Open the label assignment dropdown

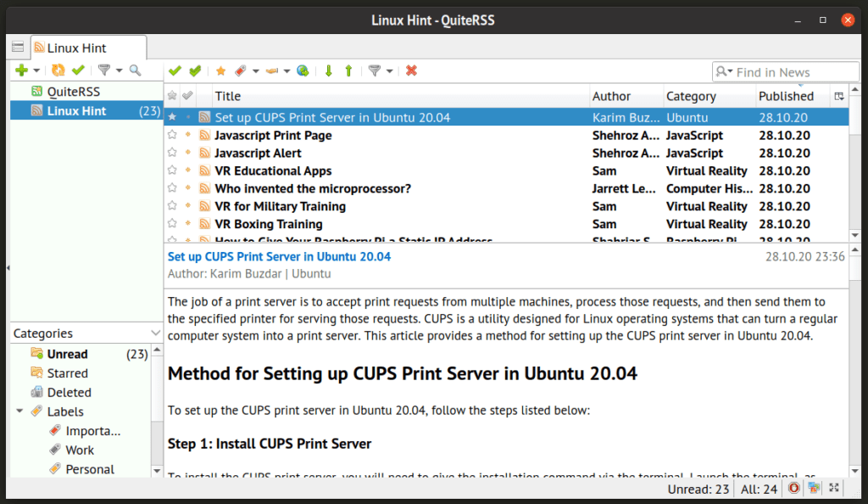256,70
